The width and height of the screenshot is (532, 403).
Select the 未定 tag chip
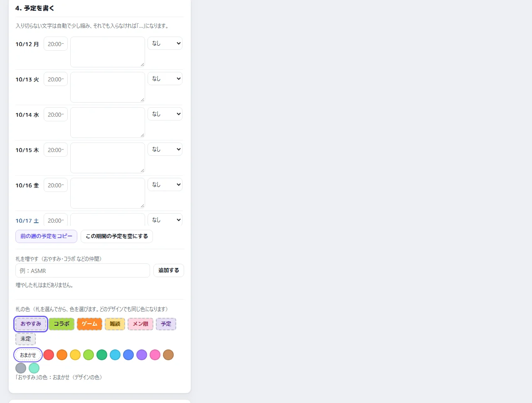click(x=26, y=339)
